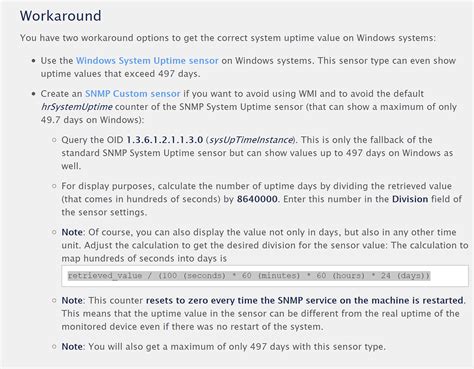Click the hollow bullet before 'Note: Of course'
The width and height of the screenshot is (474, 369).
[x=54, y=232]
